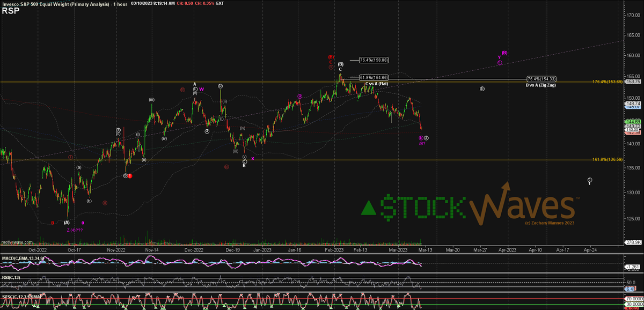
Task: Click the magenta 'Z (4)???' wave label
Action: [x=75, y=230]
